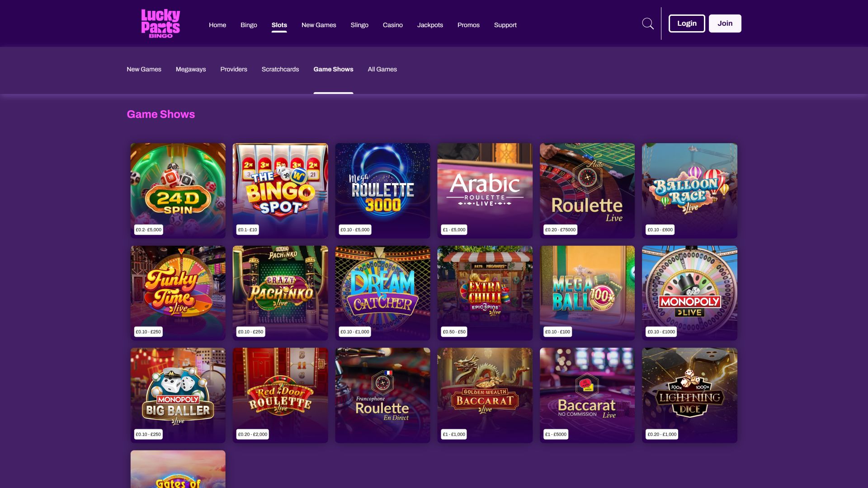Open the Providers tab

click(234, 69)
